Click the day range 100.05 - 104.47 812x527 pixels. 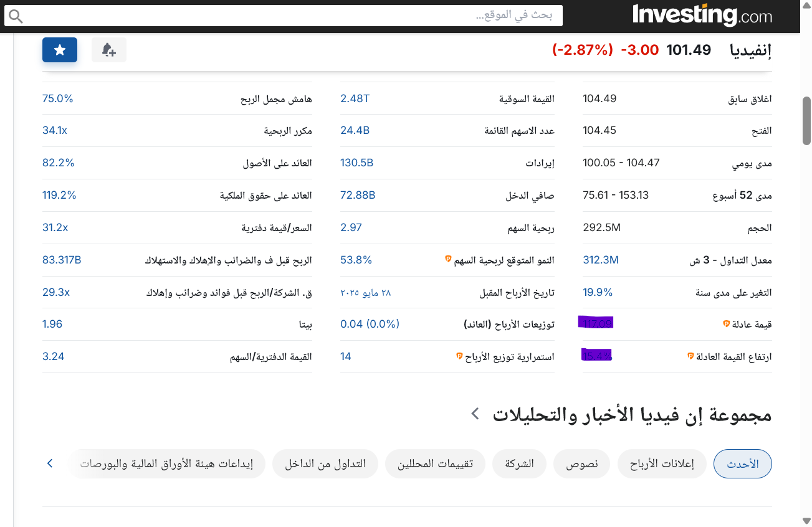(621, 163)
